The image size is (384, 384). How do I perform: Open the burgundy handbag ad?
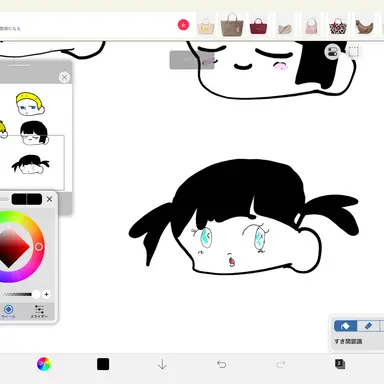pyautogui.click(x=258, y=26)
